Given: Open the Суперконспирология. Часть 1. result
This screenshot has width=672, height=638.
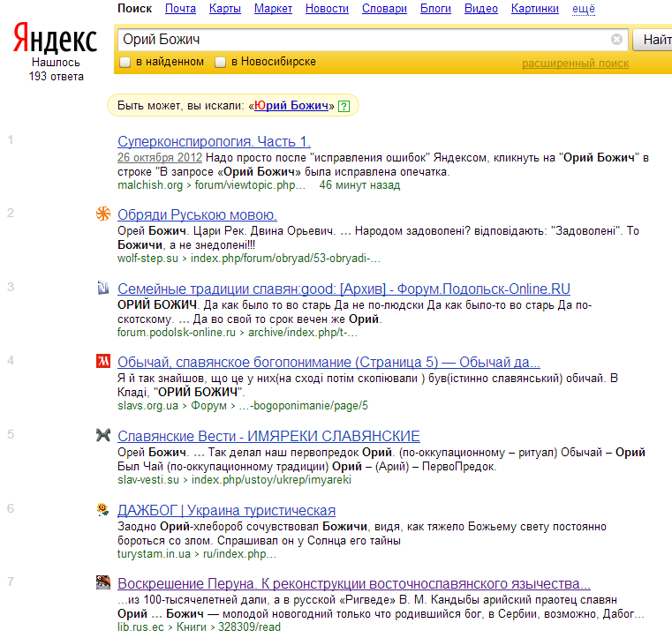Looking at the screenshot, I should pyautogui.click(x=214, y=141).
